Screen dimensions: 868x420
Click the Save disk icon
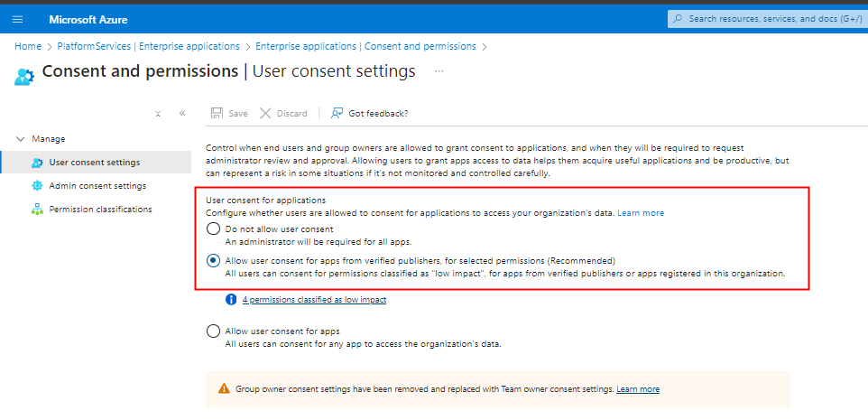coord(217,113)
